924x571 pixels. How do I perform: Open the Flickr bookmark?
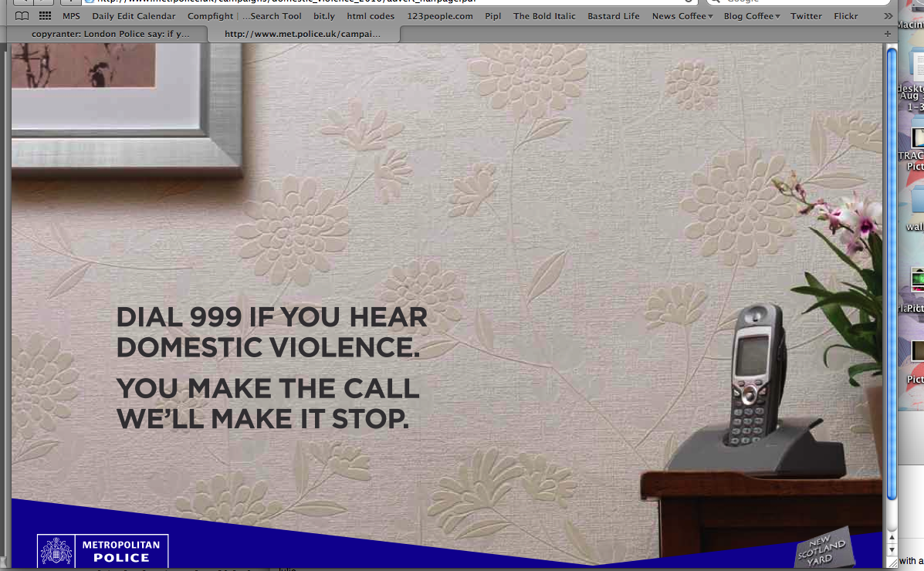pyautogui.click(x=845, y=16)
